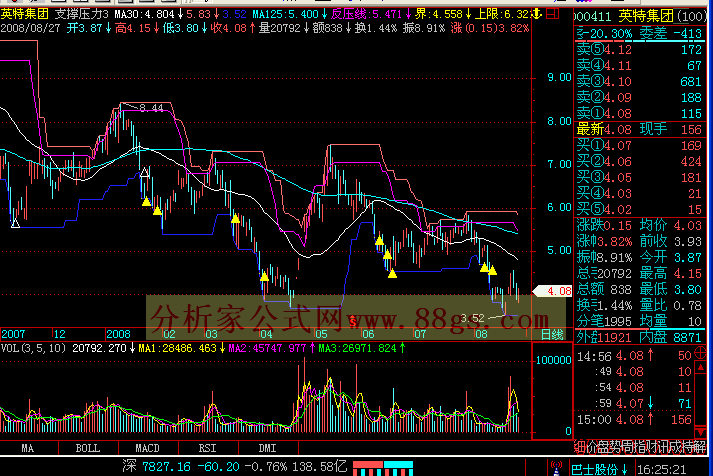Viewport: 713px width, 476px height.
Task: Click the 4.08 current price tag on axis
Action: click(x=552, y=291)
